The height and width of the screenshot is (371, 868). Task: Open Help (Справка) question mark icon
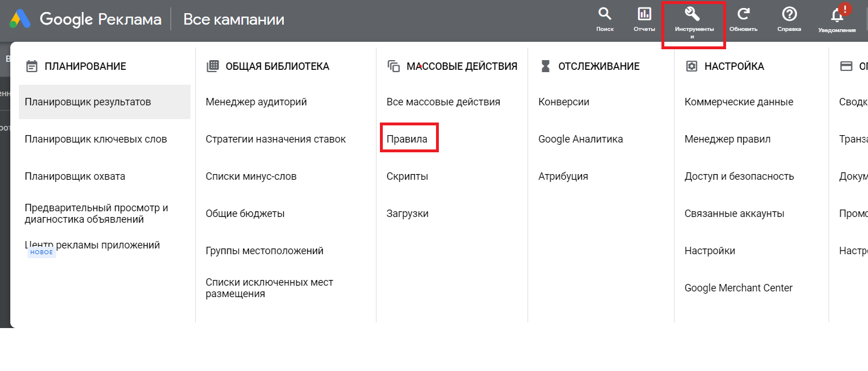coord(789,14)
